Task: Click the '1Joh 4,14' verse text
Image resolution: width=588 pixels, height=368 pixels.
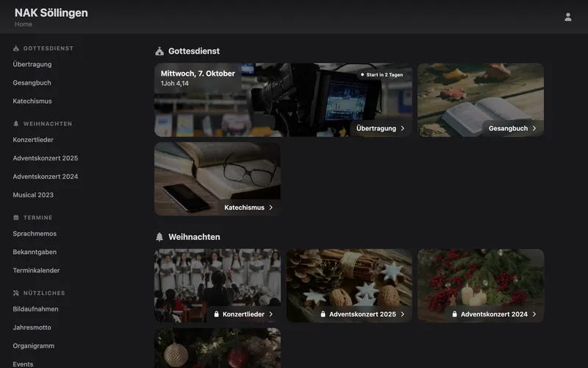Action: click(175, 83)
